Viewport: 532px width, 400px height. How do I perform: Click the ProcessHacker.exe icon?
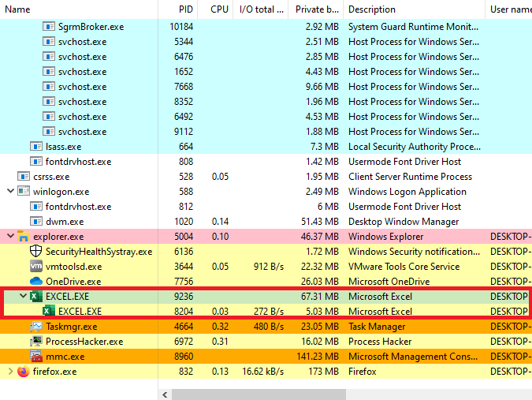pyautogui.click(x=36, y=342)
